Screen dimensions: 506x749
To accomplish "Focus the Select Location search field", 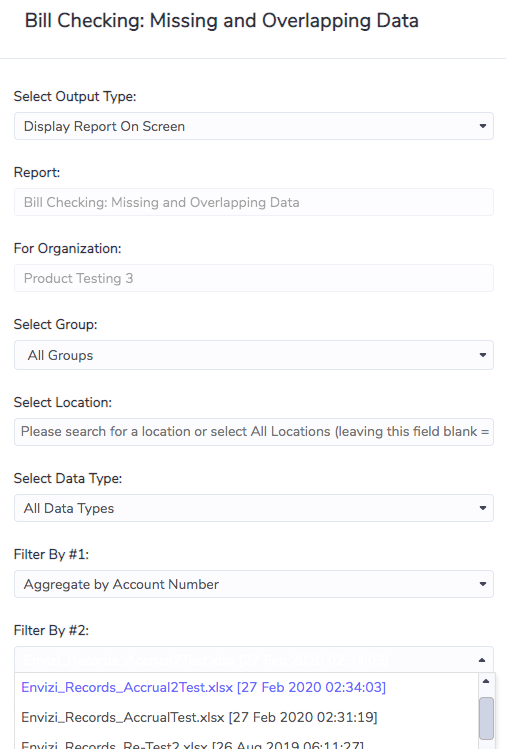I will 254,432.
